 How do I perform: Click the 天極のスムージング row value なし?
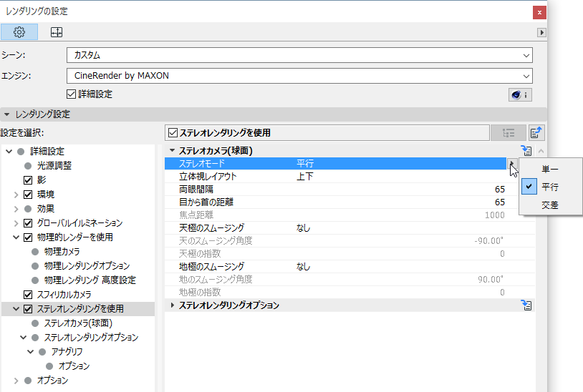click(304, 228)
